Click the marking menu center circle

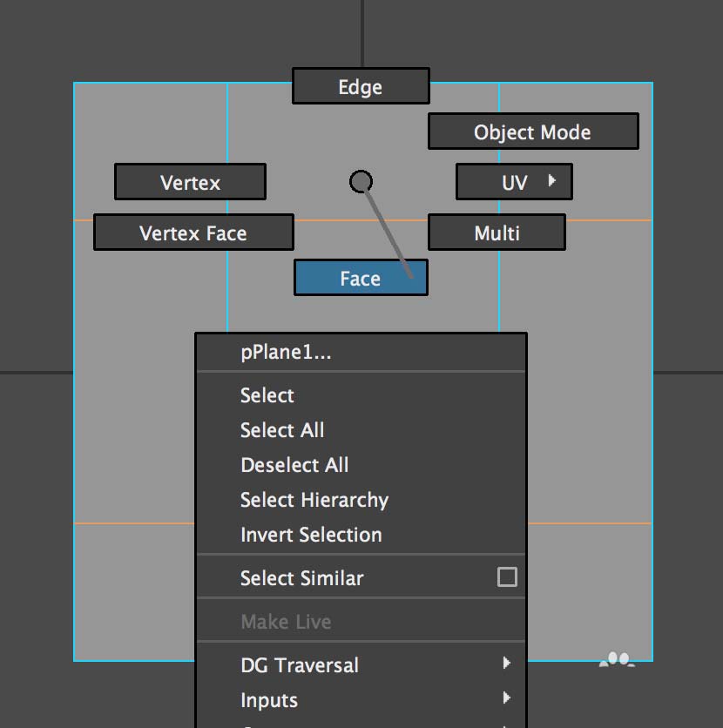click(x=361, y=181)
